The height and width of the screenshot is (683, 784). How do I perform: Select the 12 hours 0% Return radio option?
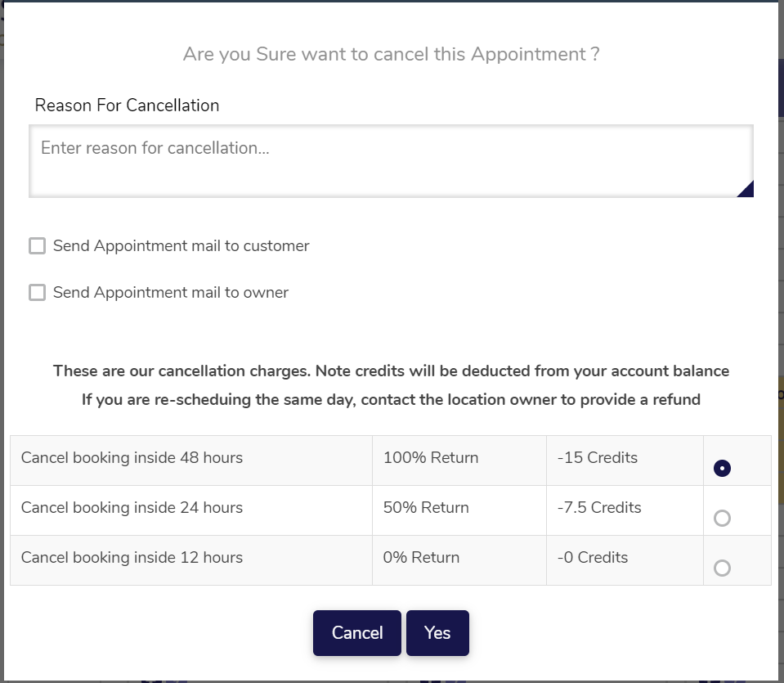722,568
